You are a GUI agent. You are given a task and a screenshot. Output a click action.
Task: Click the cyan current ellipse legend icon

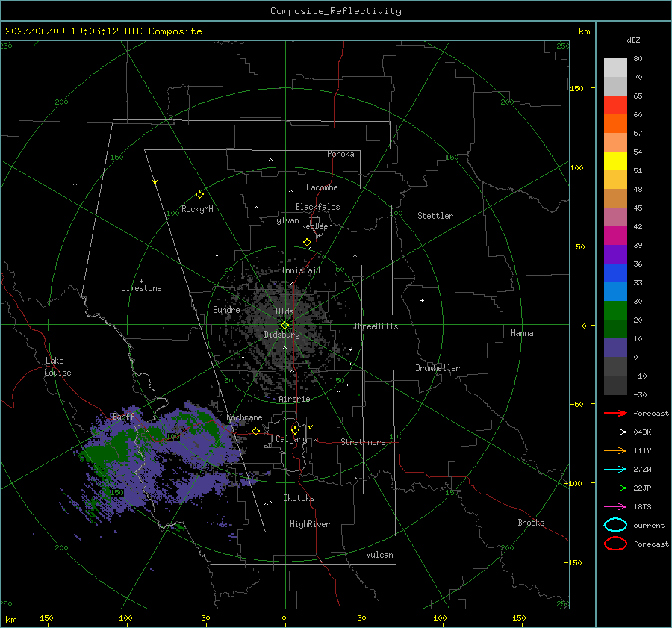tap(615, 525)
